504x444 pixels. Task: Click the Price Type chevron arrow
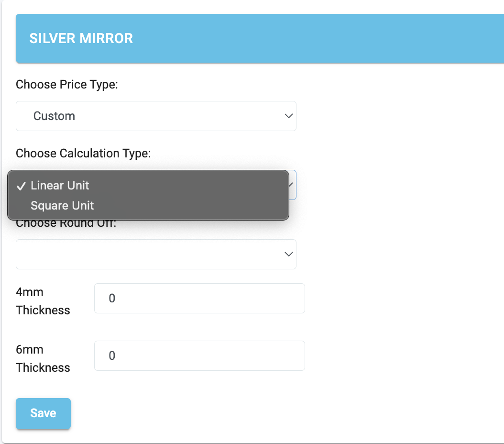click(x=289, y=116)
